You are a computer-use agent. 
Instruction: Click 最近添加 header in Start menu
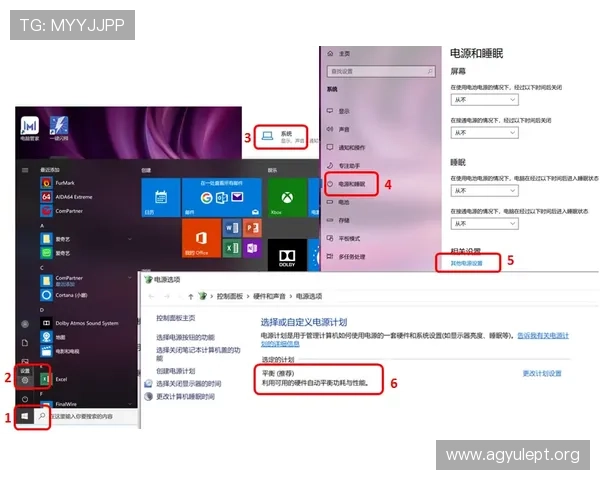point(50,170)
